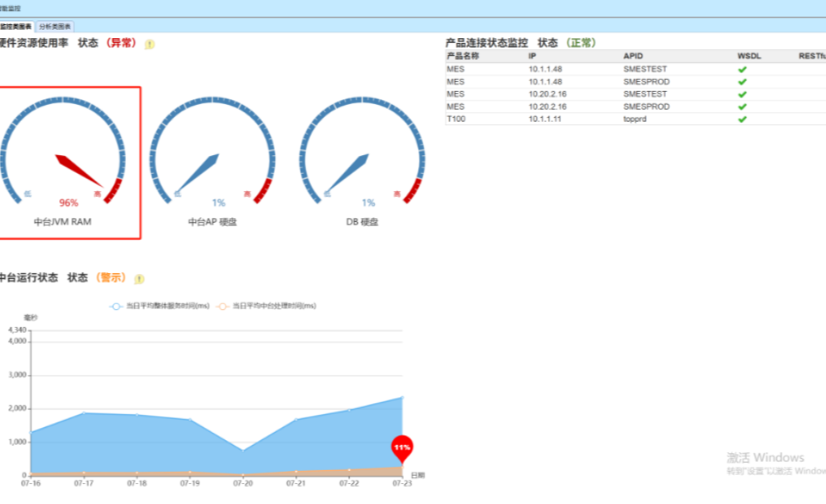Screen dimensions: 826x504
Task: Select the T100 toppprd table row
Action: (566, 120)
